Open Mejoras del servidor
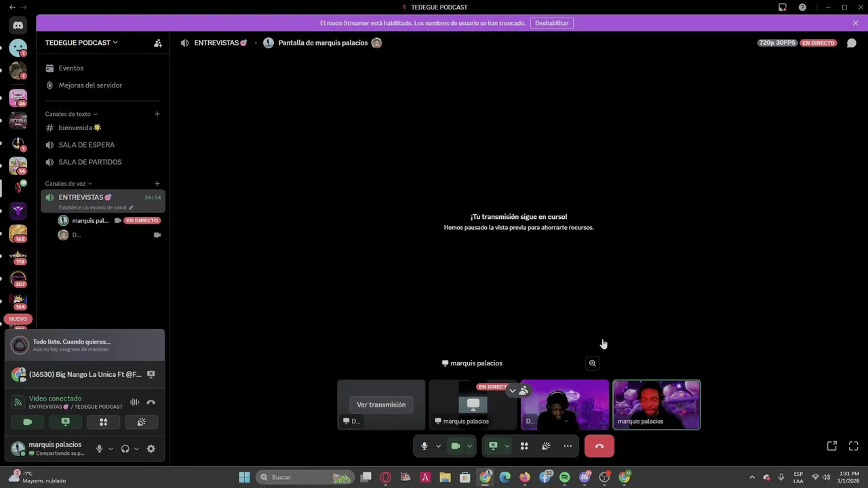This screenshot has width=868, height=488. 103,85
